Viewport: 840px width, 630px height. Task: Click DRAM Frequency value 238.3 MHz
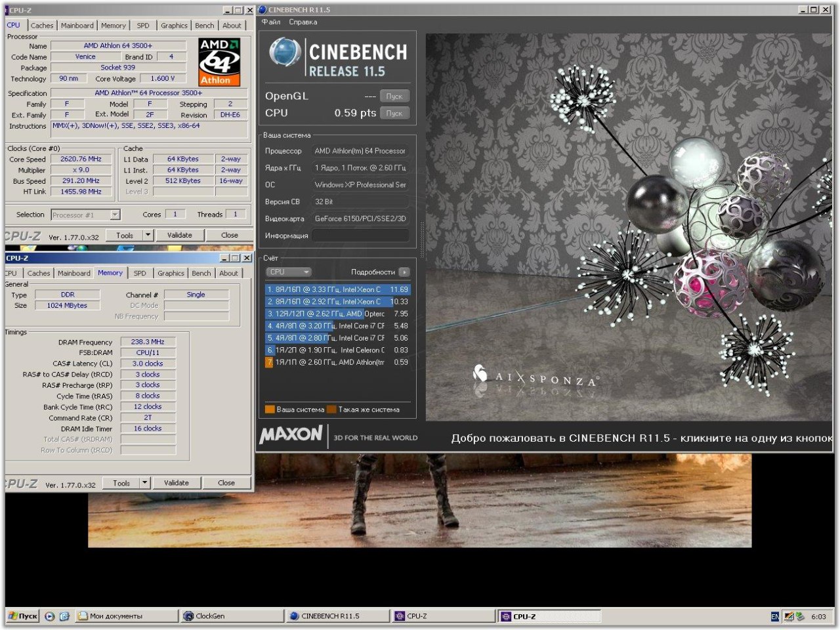coord(148,342)
